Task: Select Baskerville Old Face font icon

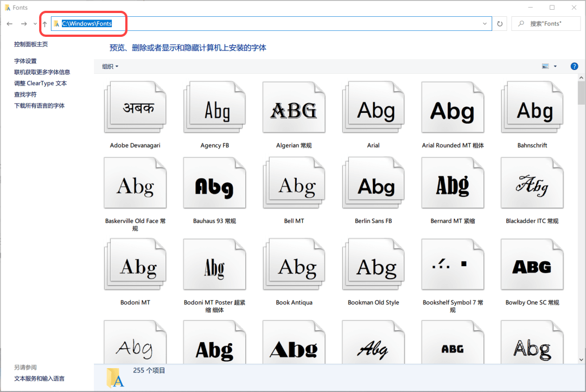Action: tap(135, 183)
